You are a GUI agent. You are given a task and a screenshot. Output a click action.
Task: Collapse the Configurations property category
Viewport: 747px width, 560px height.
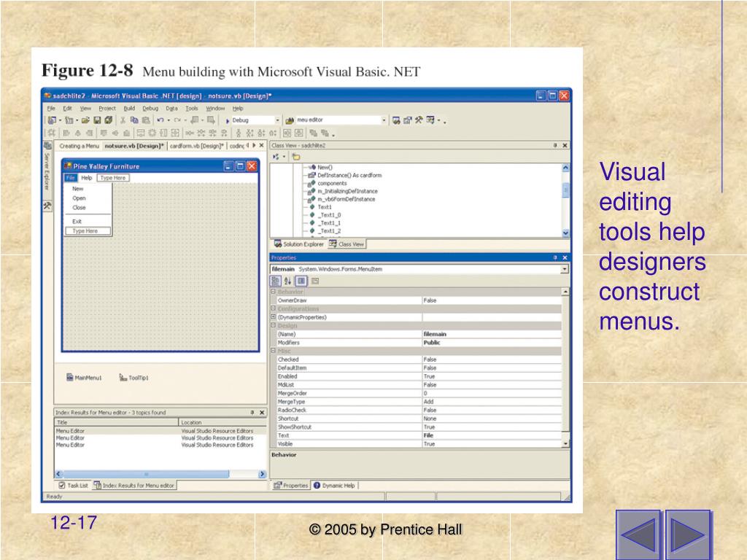pos(274,308)
